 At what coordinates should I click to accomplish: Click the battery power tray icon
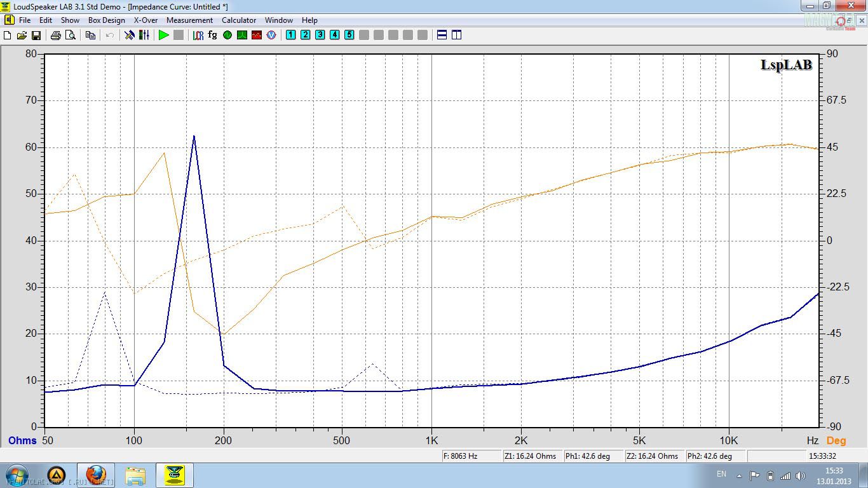pyautogui.click(x=771, y=475)
